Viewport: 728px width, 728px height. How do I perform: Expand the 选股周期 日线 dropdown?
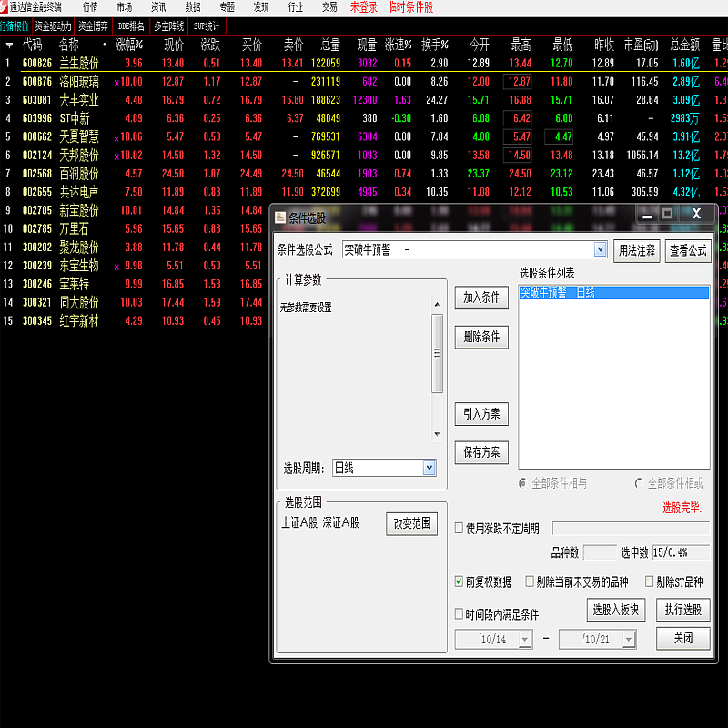[430, 468]
